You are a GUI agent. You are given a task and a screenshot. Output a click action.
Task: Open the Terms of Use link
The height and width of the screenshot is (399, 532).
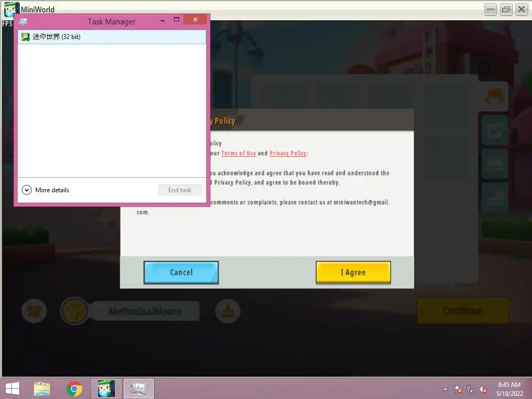pos(238,153)
